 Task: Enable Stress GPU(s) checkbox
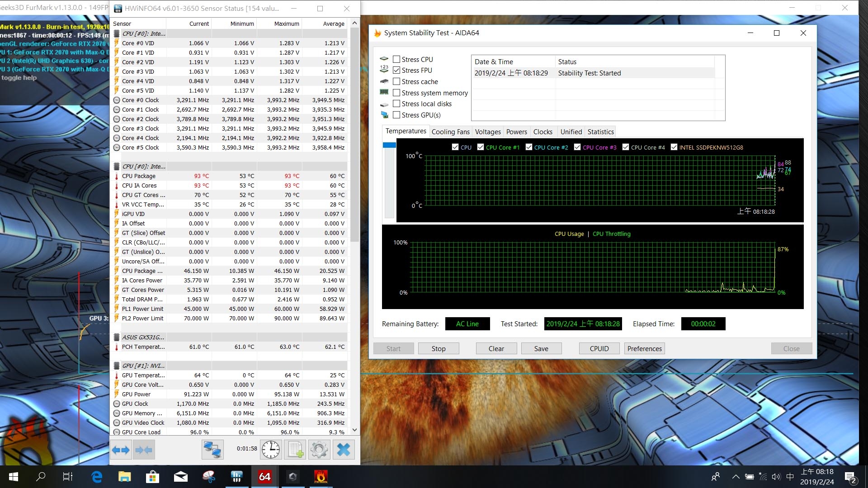[x=396, y=115]
